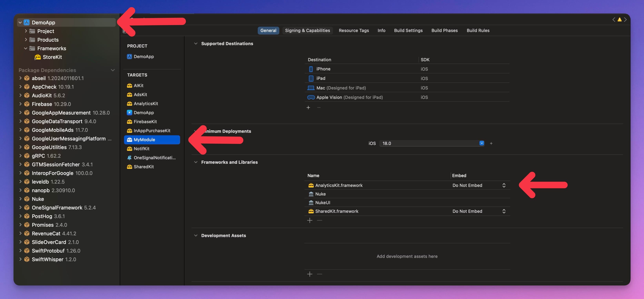Select the GTMSessionFetcher package row
Viewport: 644px width, 299px height.
[x=66, y=164]
